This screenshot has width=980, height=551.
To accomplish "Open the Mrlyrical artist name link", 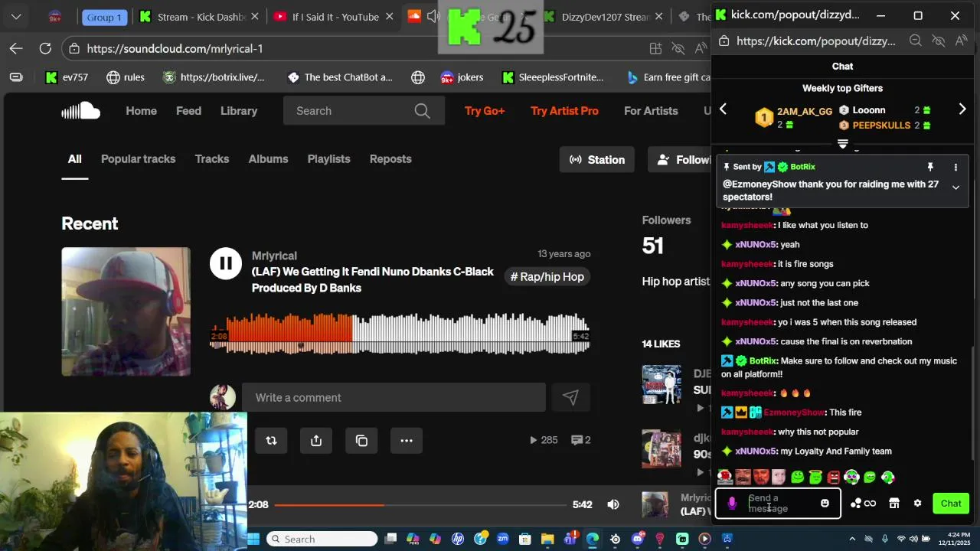I will pyautogui.click(x=274, y=256).
